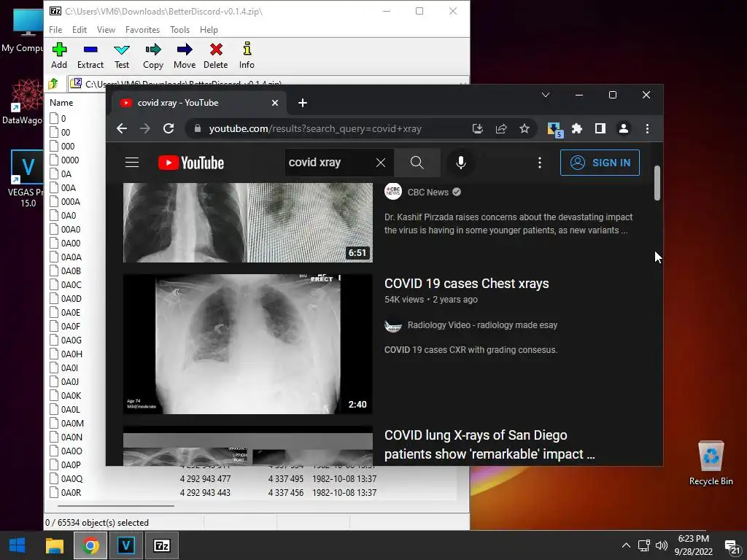Select file 0A0R in 7-Zip list
This screenshot has height=560, width=747.
click(x=71, y=493)
